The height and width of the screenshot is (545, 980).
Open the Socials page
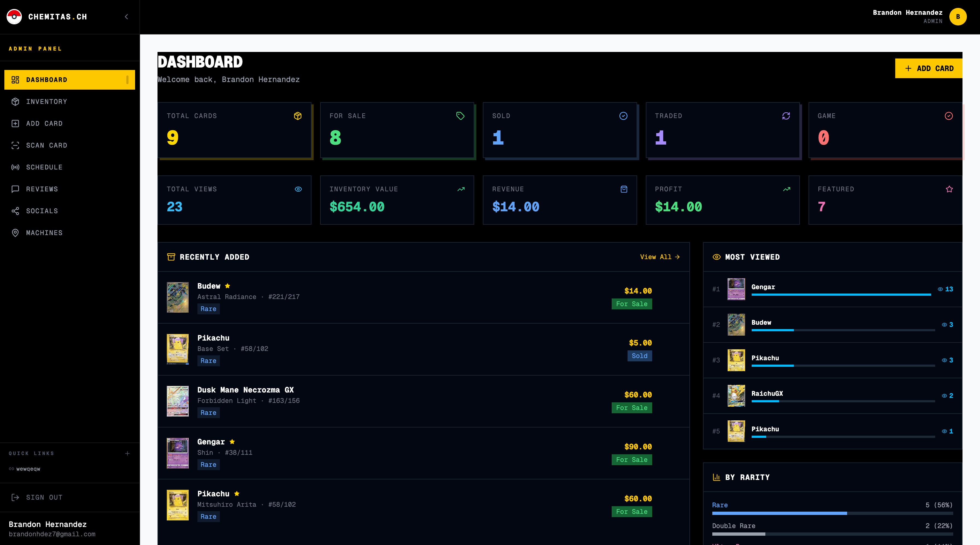click(70, 211)
